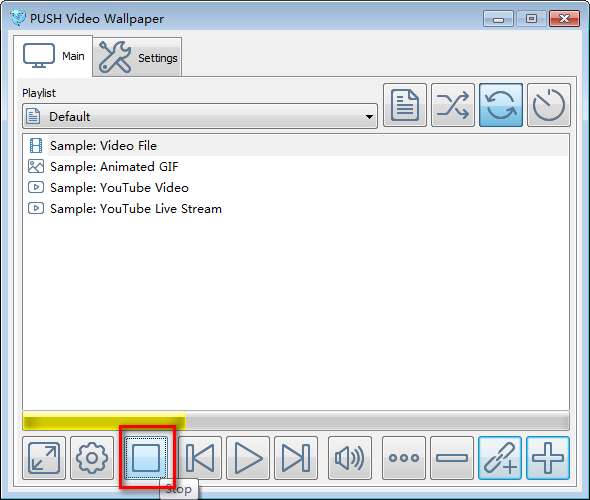Click the film strip icon beside Video File
The height and width of the screenshot is (500, 590).
click(x=36, y=146)
